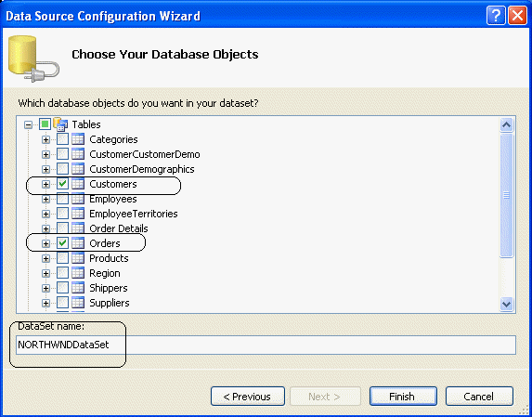Click the Categories table icon

coord(78,139)
